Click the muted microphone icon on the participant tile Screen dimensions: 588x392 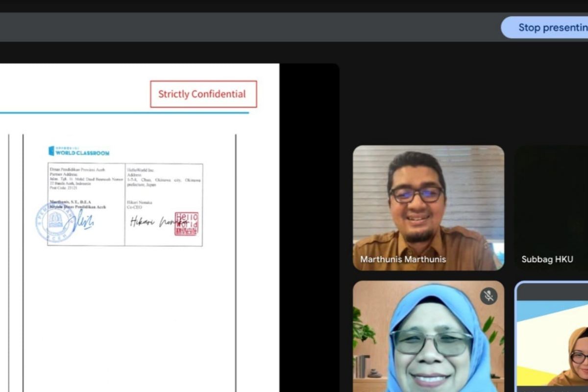pos(488,295)
